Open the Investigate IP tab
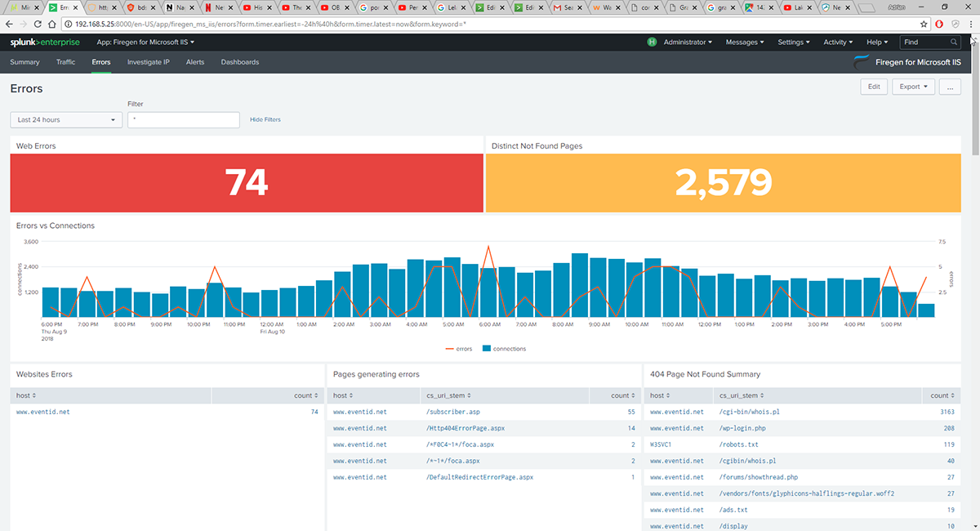This screenshot has height=531, width=980. [148, 62]
